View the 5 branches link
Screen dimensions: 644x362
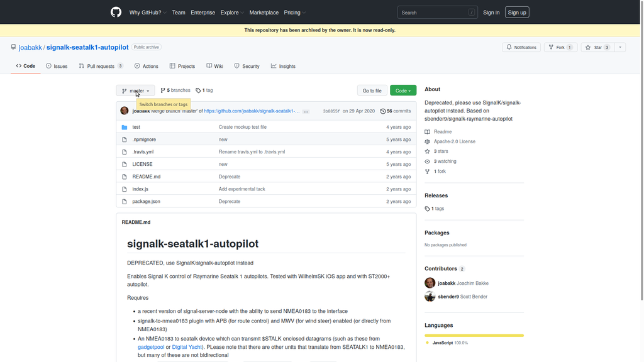175,90
